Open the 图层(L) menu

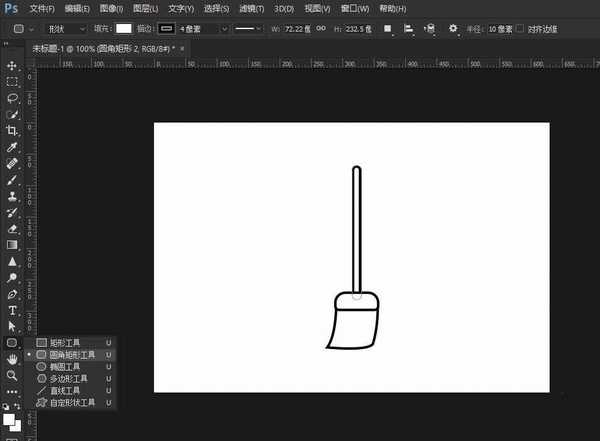tap(146, 9)
